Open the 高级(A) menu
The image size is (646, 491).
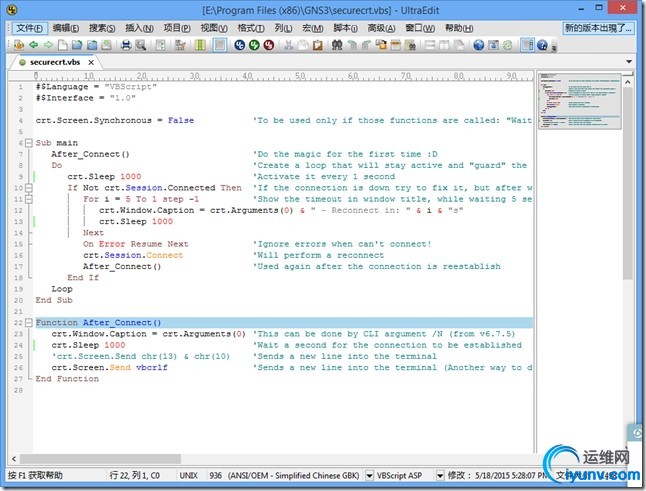pos(381,28)
